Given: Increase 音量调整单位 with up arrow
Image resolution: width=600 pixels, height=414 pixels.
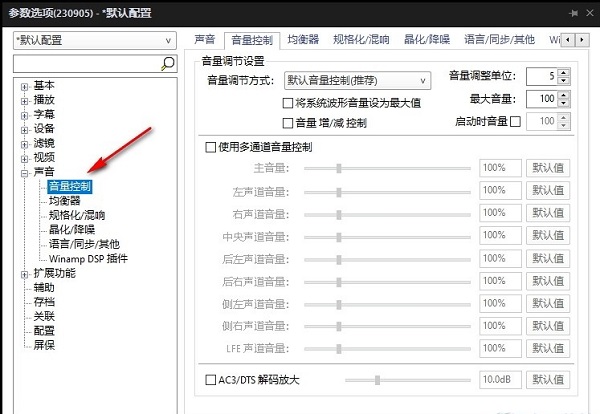Looking at the screenshot, I should (563, 72).
